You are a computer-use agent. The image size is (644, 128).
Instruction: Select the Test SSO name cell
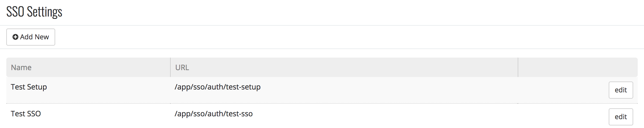click(x=26, y=114)
